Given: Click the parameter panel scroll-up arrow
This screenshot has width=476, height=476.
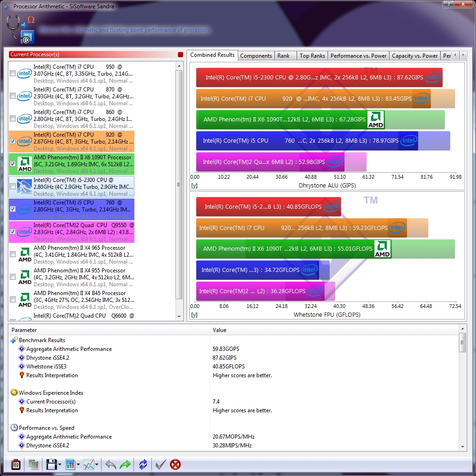Looking at the screenshot, I should (462, 329).
